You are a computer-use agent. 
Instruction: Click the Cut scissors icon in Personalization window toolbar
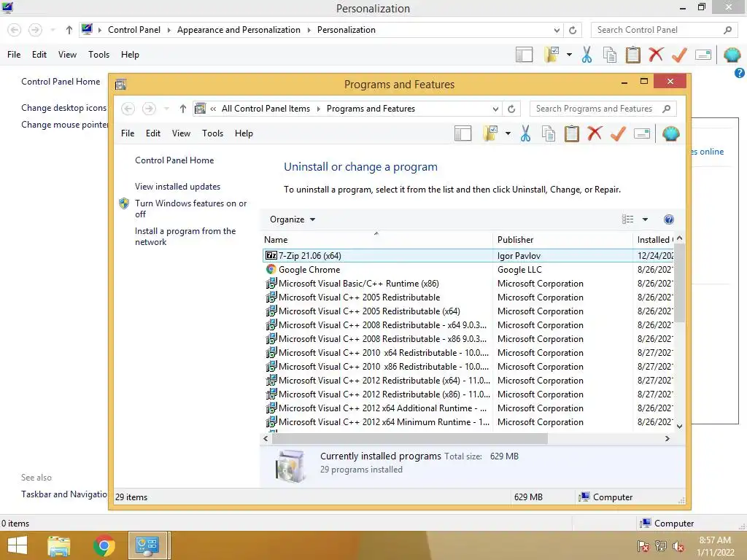point(587,55)
